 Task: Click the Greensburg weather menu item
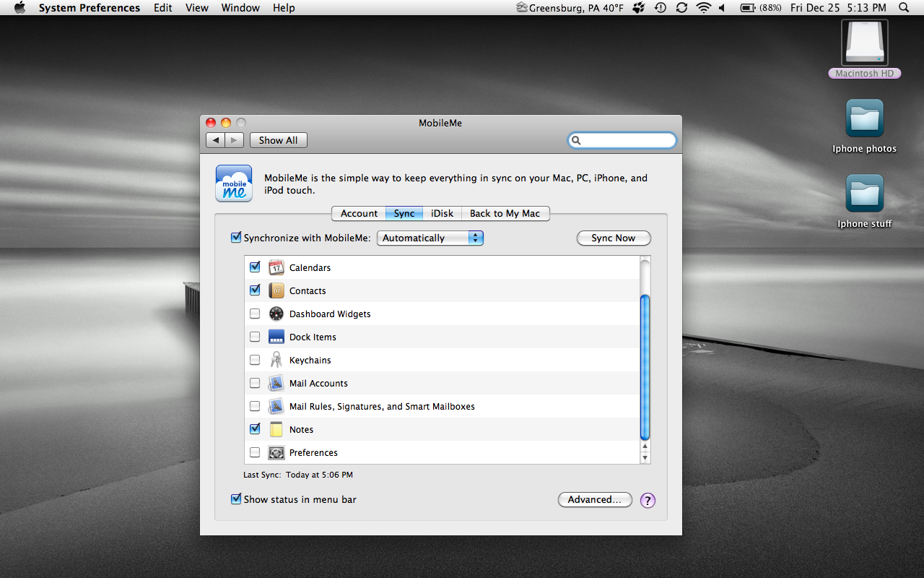pyautogui.click(x=570, y=8)
